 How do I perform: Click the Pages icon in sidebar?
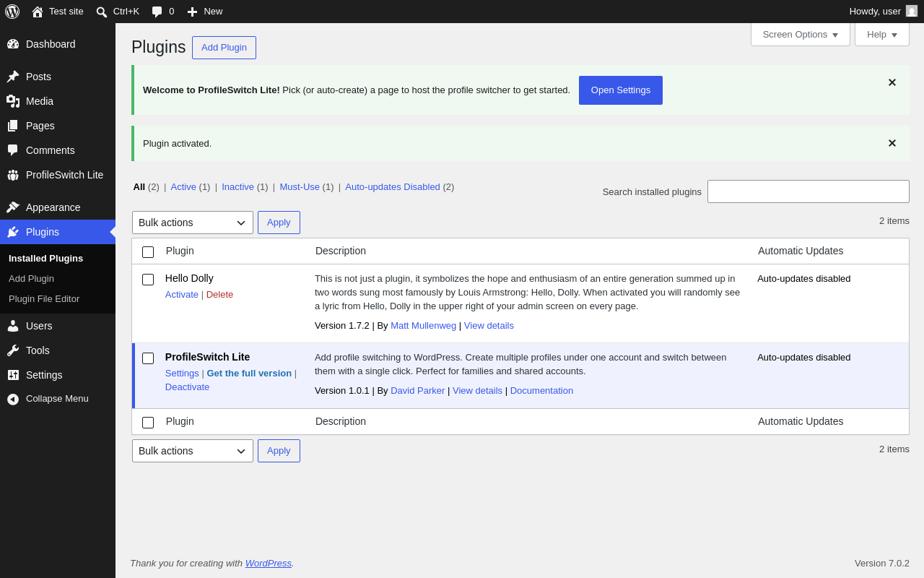13,126
